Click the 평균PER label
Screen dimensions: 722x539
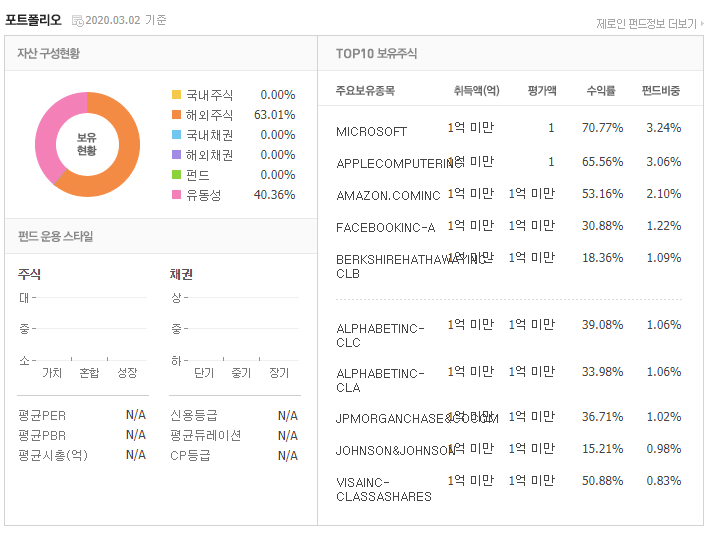click(x=42, y=416)
